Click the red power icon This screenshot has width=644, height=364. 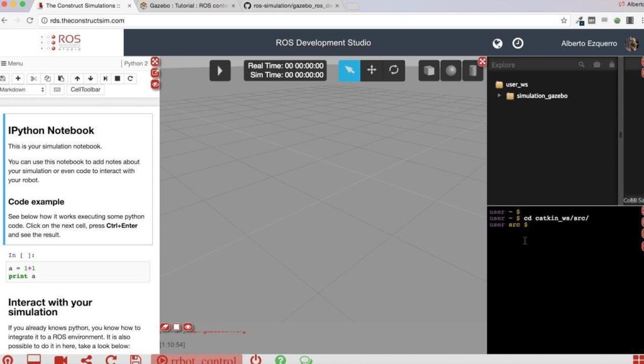click(255, 360)
